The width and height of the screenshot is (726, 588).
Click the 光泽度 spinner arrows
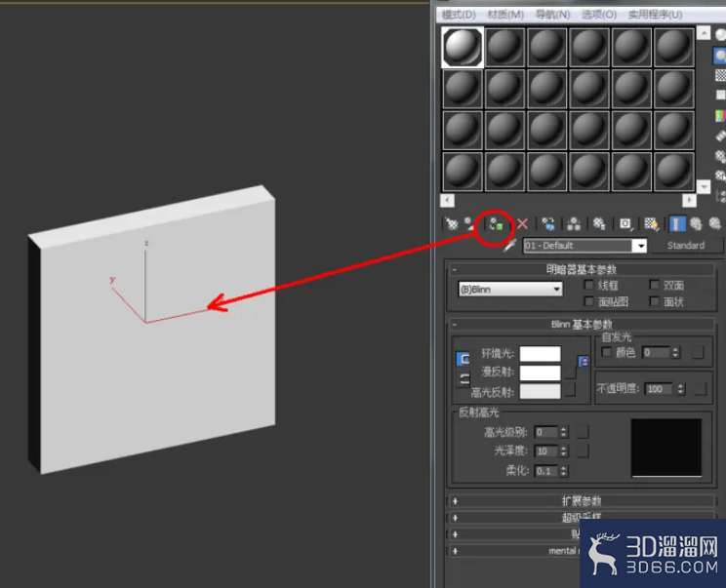pos(563,451)
